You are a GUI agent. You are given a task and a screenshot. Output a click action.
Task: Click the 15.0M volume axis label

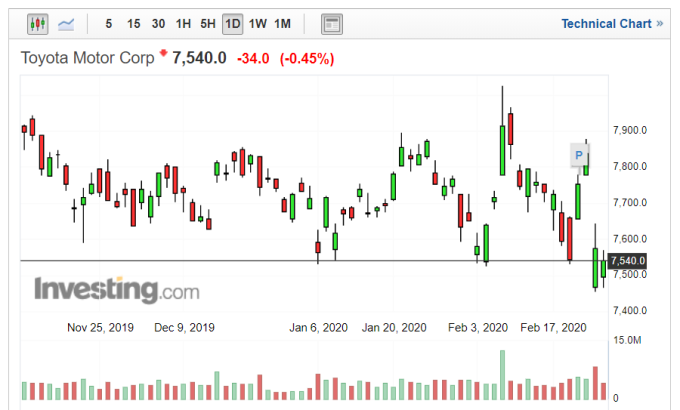(627, 340)
